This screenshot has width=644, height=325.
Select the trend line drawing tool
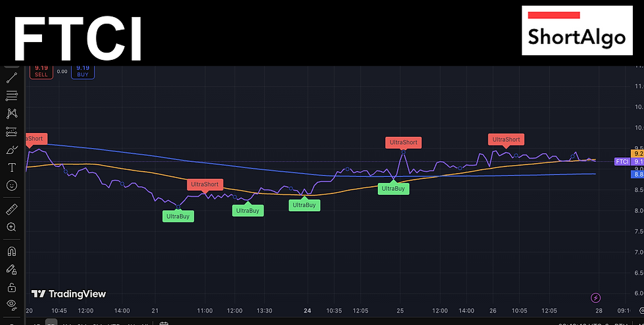point(12,78)
